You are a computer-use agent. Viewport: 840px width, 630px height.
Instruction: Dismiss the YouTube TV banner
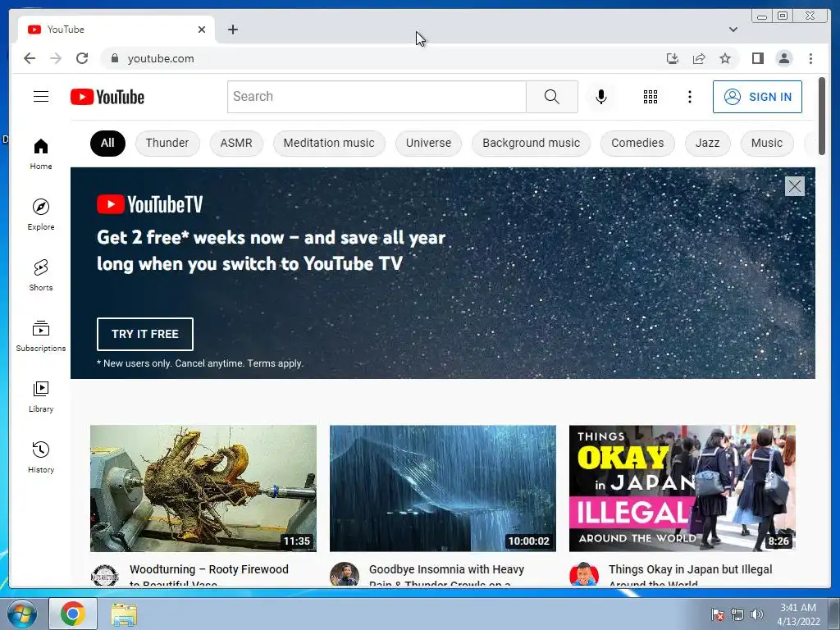click(794, 186)
